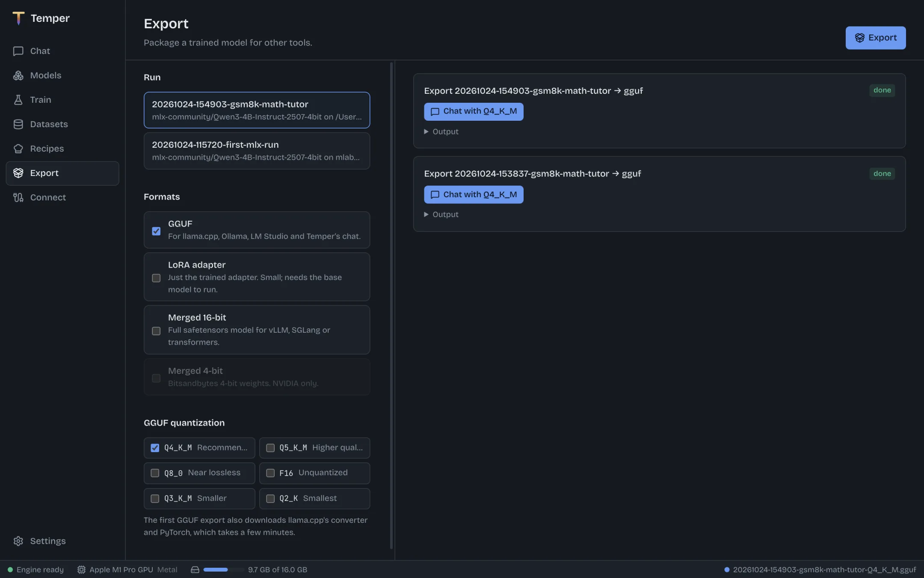
Task: Click the 20261024-154903-gsm8k-math-tutor-Q4_K_M.gguf status text
Action: [x=824, y=570]
